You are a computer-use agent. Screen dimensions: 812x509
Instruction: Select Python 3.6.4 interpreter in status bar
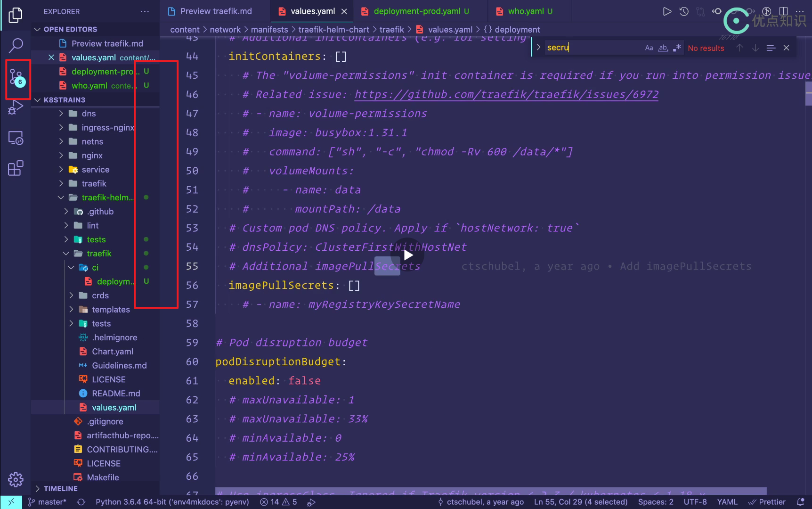[x=172, y=502]
